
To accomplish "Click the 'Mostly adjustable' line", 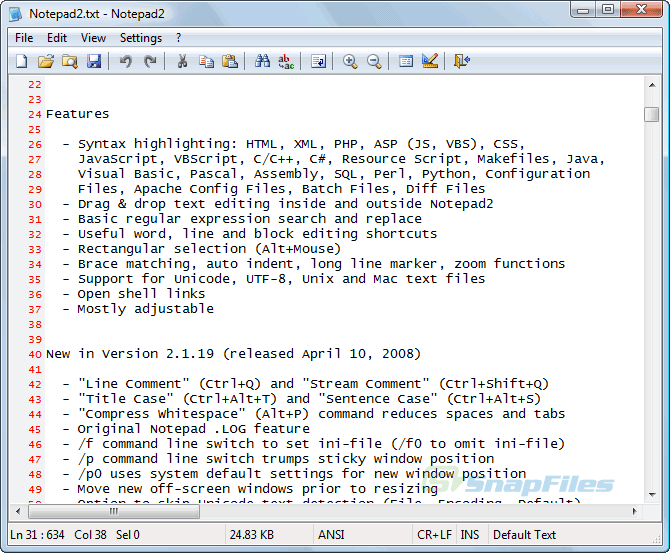I will coord(145,309).
